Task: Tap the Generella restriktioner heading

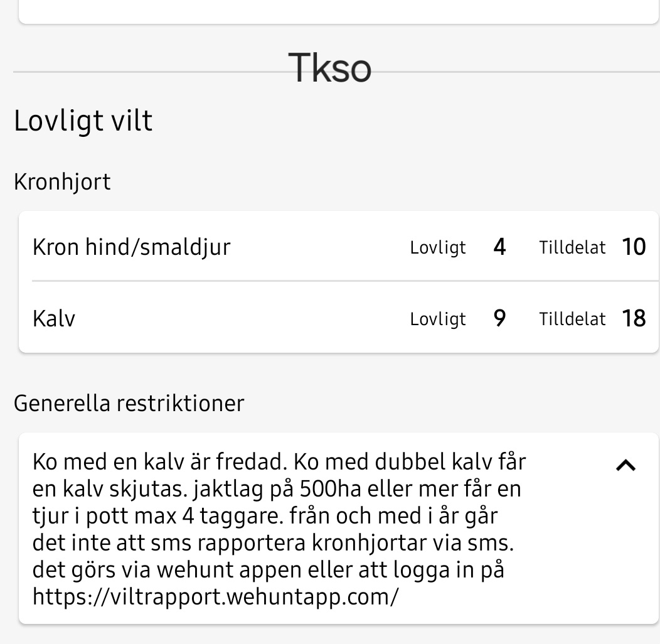Action: click(129, 404)
